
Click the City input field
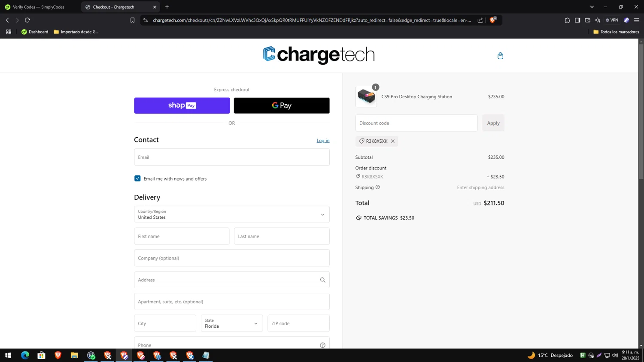(165, 323)
